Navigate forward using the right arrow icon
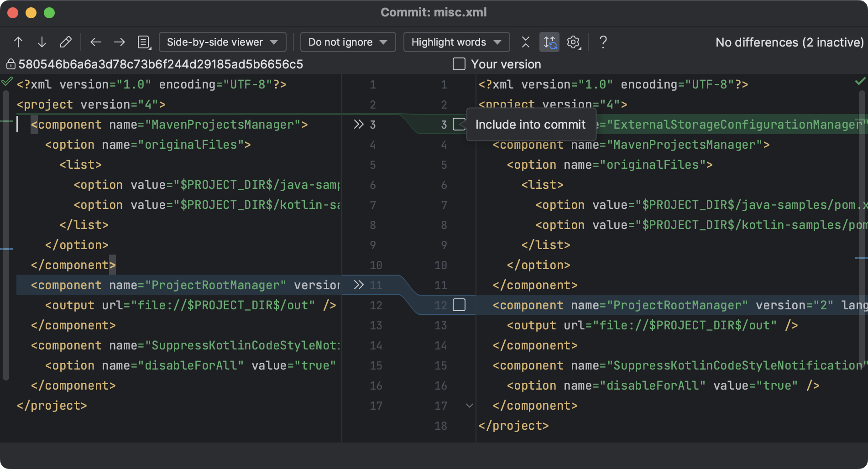Viewport: 868px width, 469px height. click(119, 42)
